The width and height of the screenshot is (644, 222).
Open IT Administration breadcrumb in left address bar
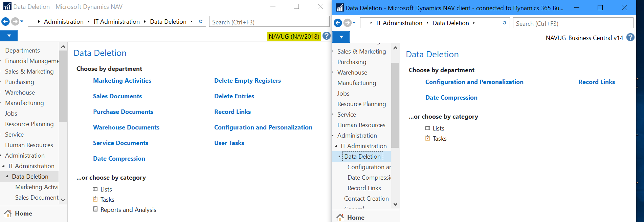coord(117,22)
